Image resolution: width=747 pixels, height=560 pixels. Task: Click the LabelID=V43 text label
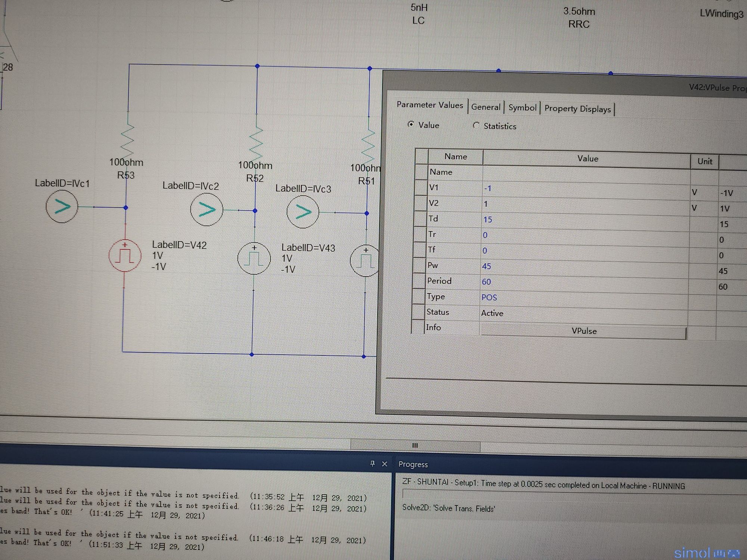(x=308, y=248)
